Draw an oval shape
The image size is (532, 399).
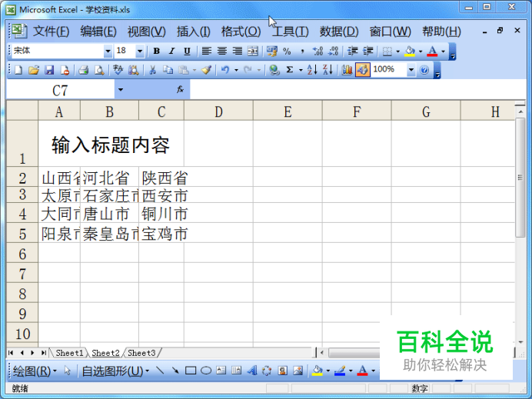click(x=206, y=371)
